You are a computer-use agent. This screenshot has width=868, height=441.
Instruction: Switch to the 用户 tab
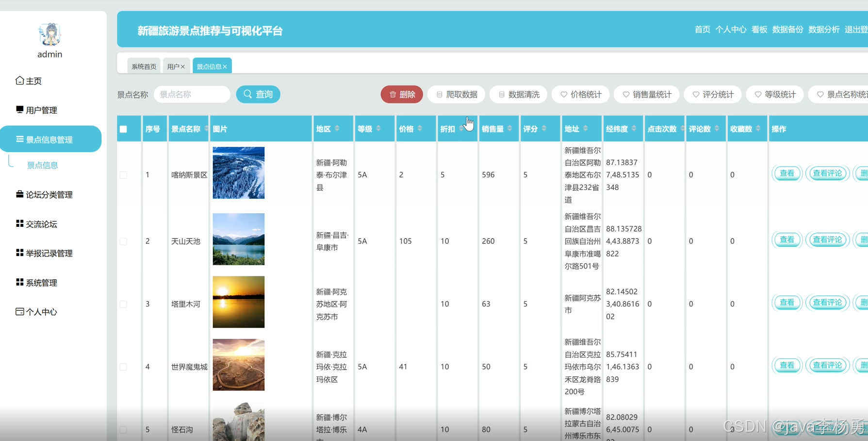173,66
